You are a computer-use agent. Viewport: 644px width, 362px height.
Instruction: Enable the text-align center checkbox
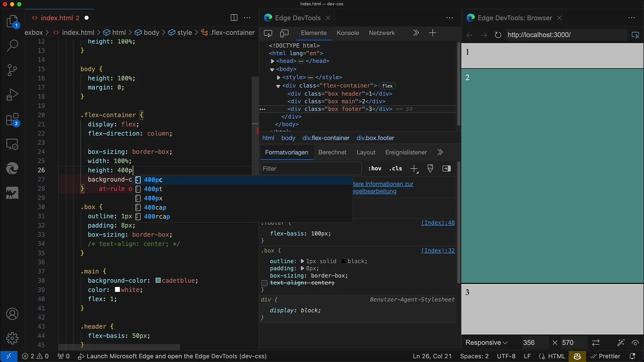264,283
